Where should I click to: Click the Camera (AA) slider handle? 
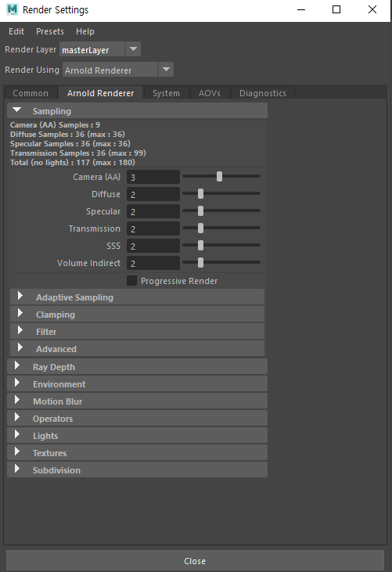click(x=219, y=177)
